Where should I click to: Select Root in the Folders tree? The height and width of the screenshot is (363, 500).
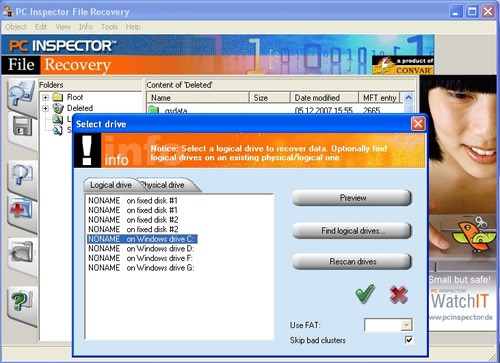[75, 97]
